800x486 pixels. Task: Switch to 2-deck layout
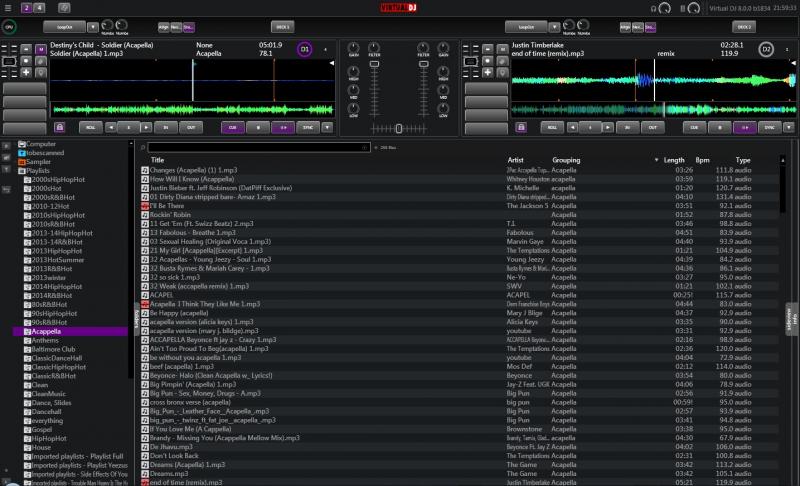tap(27, 8)
